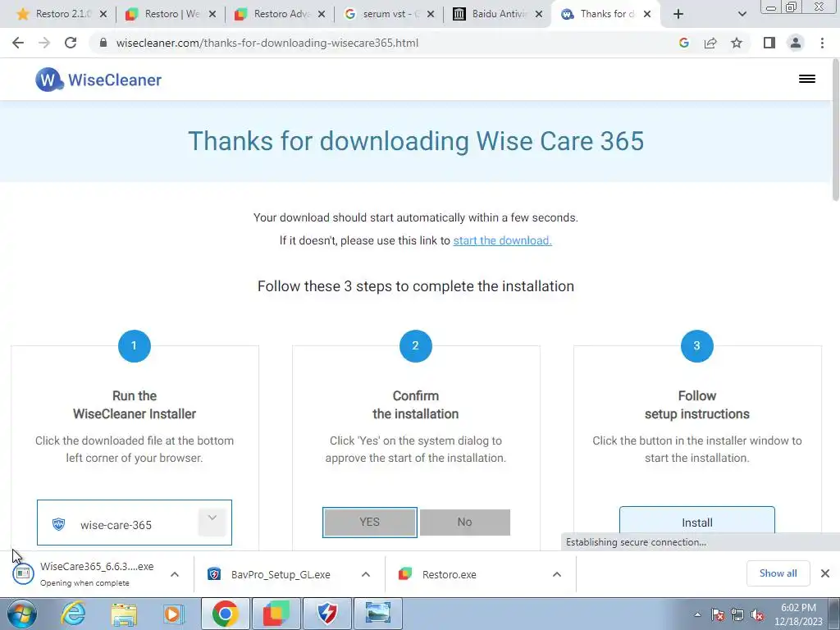Click the WiseCleaner logo
This screenshot has width=840, height=630.
pos(98,80)
